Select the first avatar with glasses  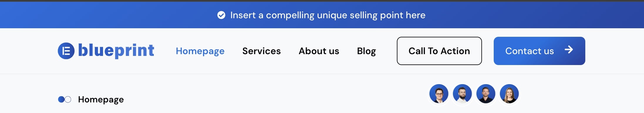[439, 94]
